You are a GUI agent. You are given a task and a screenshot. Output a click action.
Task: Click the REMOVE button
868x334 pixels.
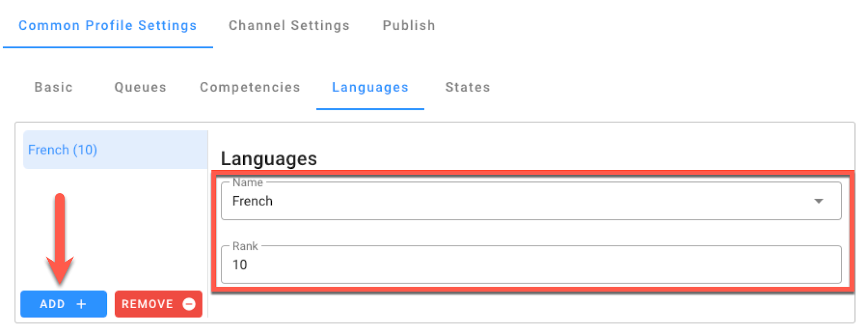[x=158, y=304]
